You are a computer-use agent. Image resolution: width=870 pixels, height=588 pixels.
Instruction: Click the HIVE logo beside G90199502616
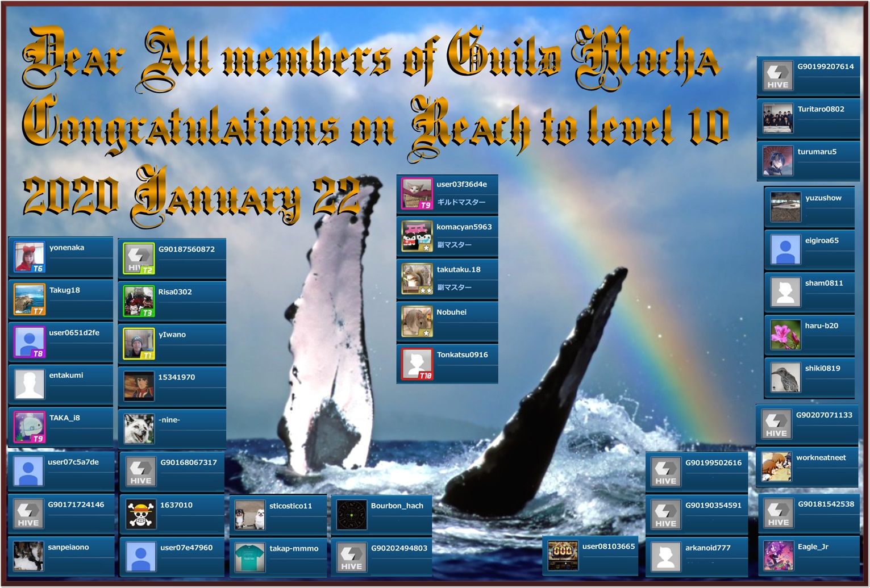tap(666, 472)
